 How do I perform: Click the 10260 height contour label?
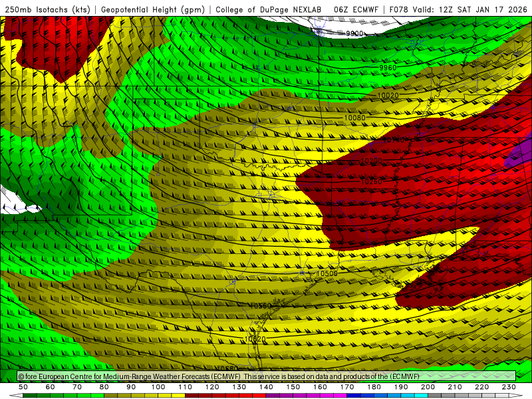pos(372,182)
